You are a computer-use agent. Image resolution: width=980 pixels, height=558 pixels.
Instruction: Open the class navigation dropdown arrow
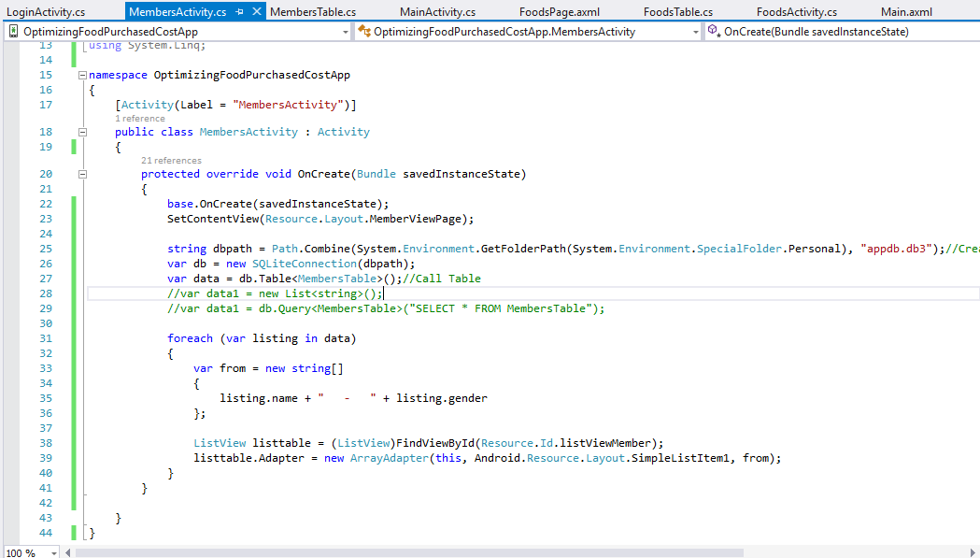tap(696, 32)
